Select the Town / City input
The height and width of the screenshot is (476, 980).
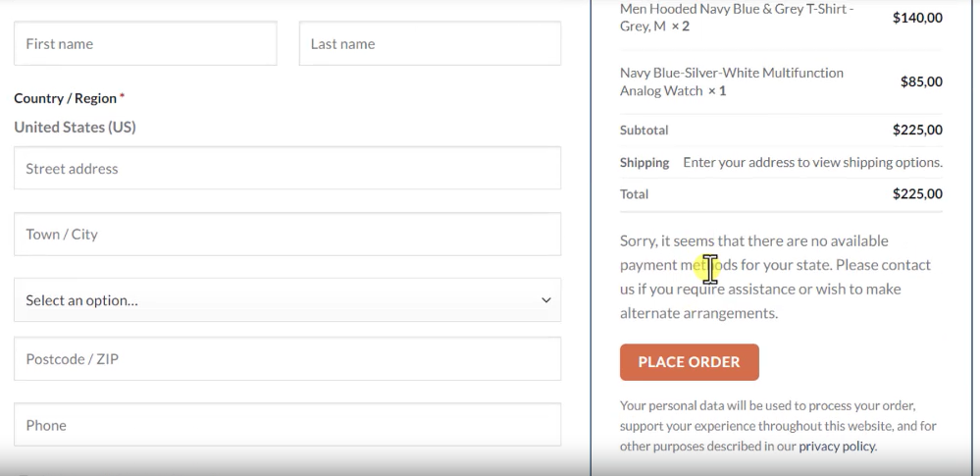(287, 235)
